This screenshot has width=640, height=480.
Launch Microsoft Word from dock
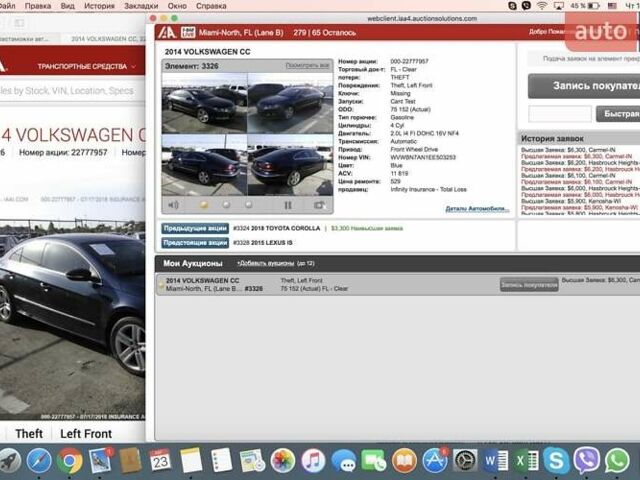[x=496, y=460]
